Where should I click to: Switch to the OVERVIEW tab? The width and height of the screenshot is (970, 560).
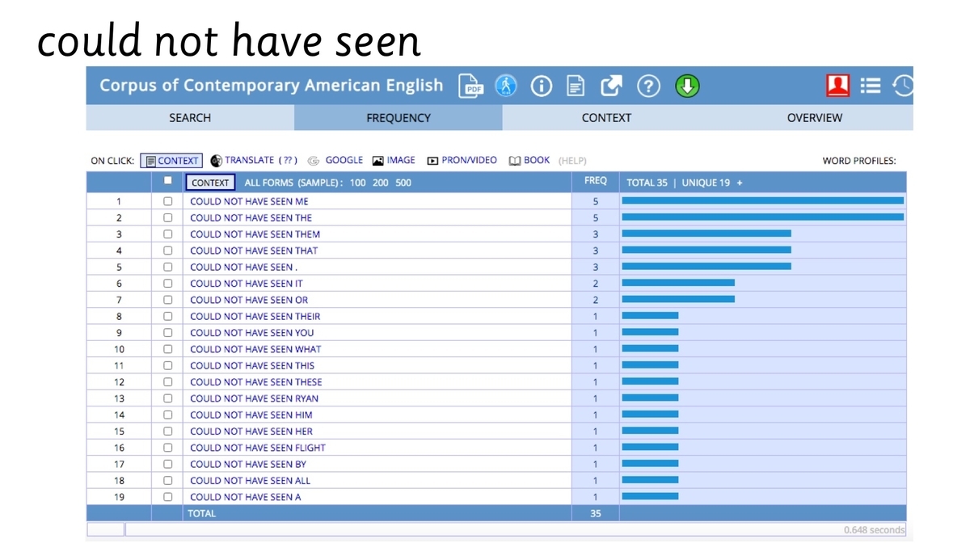[x=815, y=118]
